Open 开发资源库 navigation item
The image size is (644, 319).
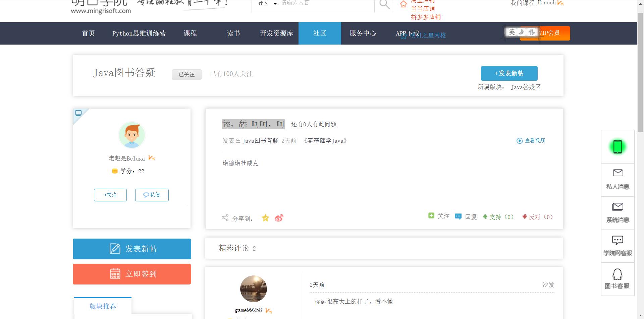click(276, 33)
